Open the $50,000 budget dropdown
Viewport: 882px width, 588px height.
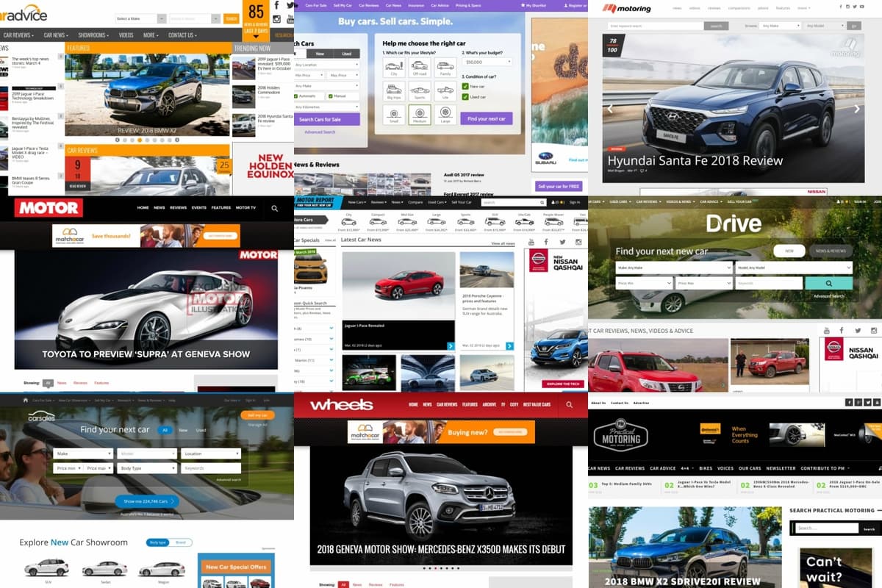[488, 62]
